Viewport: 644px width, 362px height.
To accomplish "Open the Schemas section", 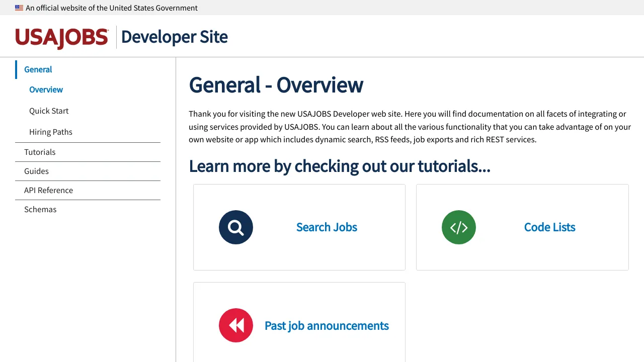I will coord(40,209).
